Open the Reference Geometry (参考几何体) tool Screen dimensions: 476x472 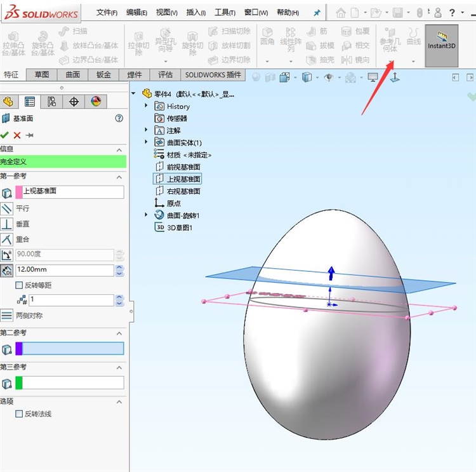click(390, 40)
